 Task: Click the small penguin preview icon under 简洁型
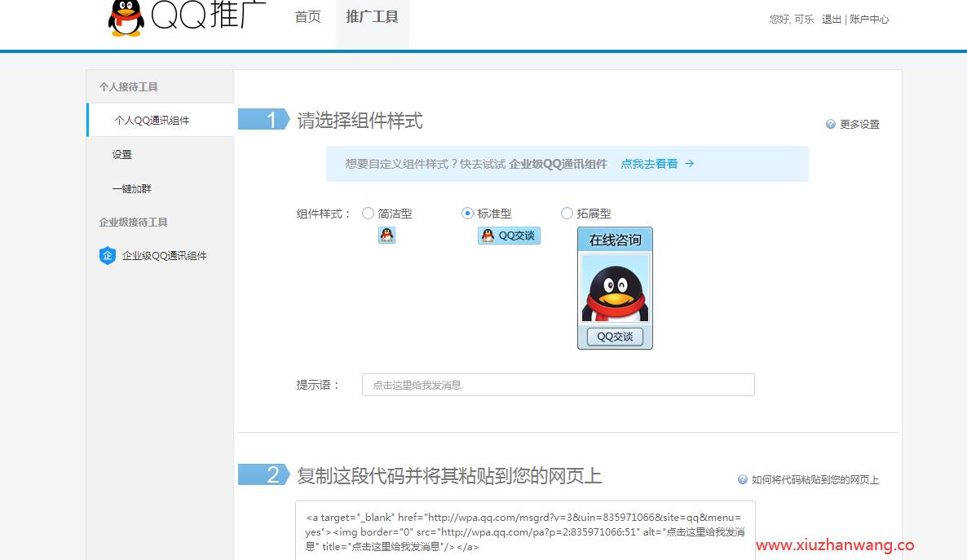coord(386,235)
